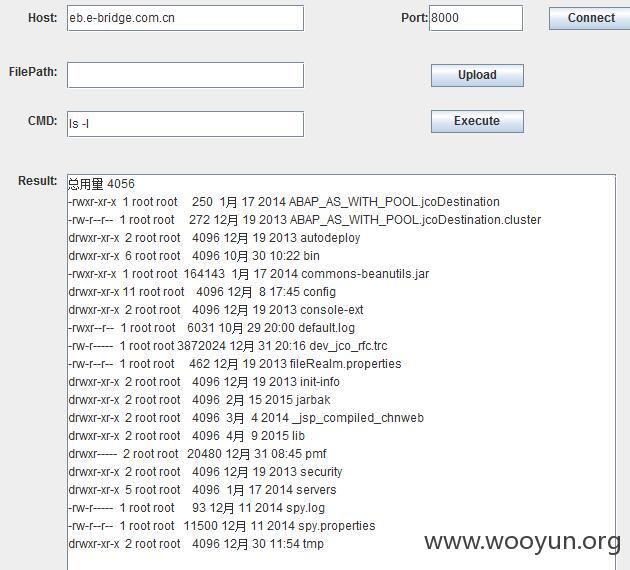The width and height of the screenshot is (630, 570).
Task: Click the Host label
Action: coord(43,18)
